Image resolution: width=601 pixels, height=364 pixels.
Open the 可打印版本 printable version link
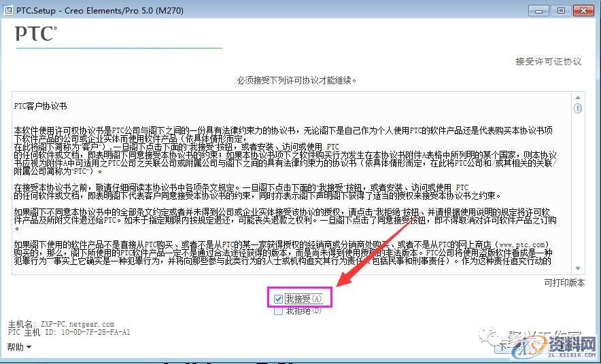pyautogui.click(x=564, y=283)
